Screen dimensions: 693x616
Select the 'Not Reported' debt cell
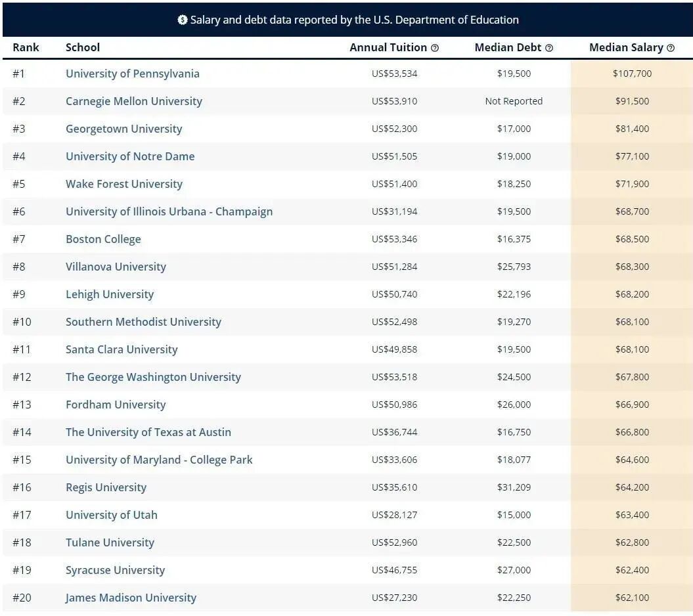click(514, 101)
